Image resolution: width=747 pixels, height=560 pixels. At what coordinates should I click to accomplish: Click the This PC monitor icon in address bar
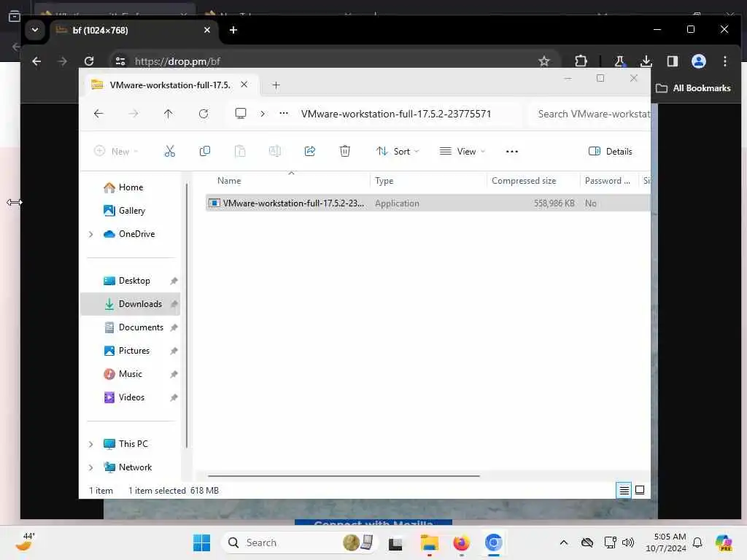[x=241, y=113]
